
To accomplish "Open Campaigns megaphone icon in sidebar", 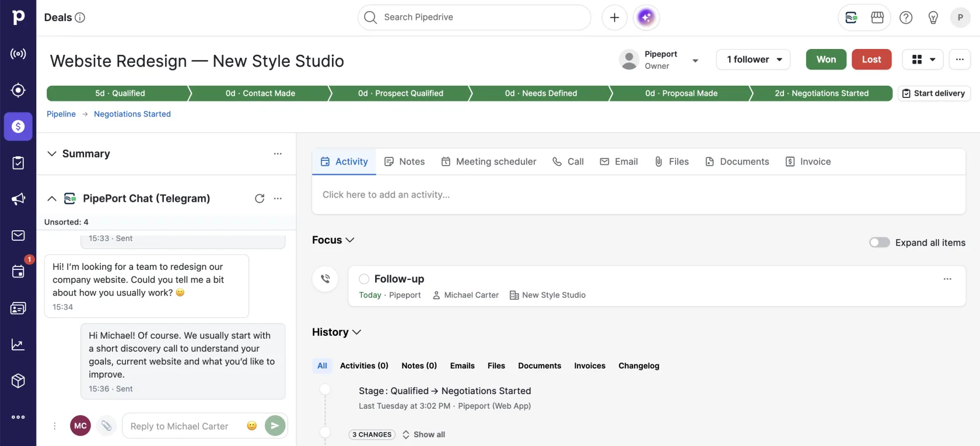I will click(x=18, y=199).
